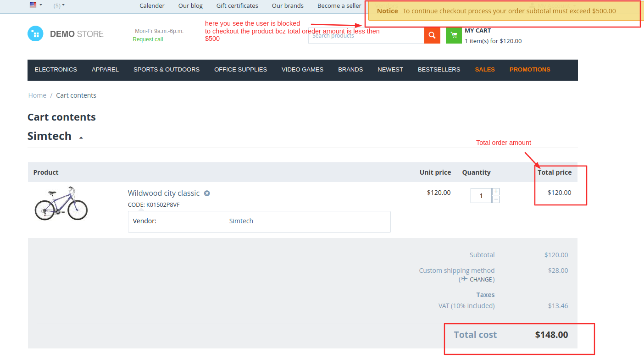
Task: Click the Request call link
Action: coord(148,39)
